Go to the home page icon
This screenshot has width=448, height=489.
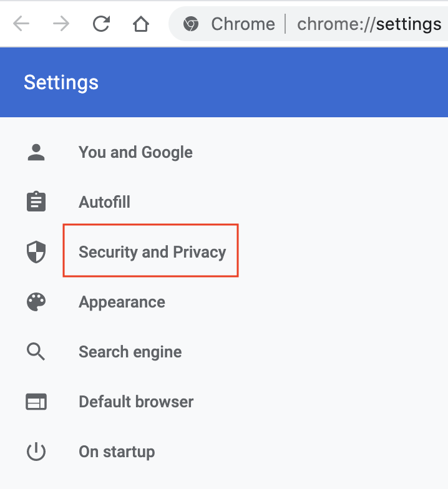[x=141, y=24]
